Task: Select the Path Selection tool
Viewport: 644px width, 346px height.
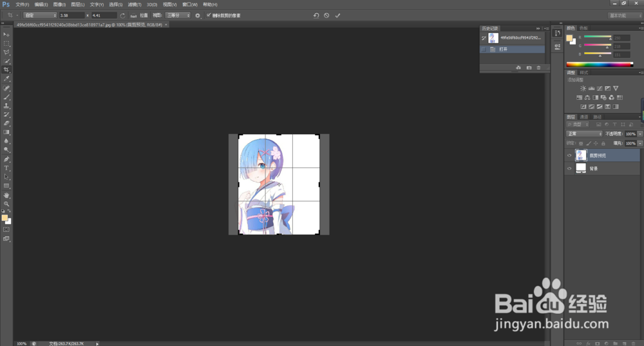Action: click(6, 177)
